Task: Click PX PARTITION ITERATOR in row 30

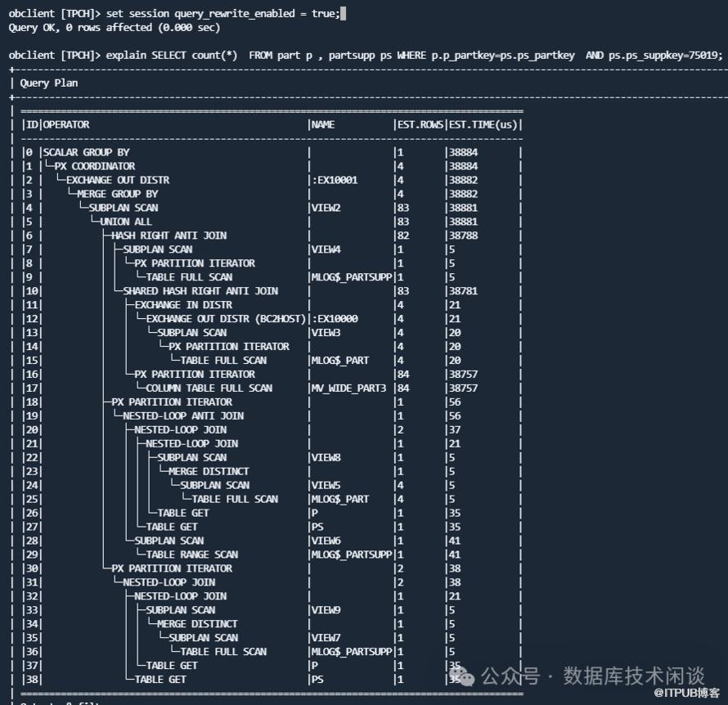Action: [x=172, y=568]
